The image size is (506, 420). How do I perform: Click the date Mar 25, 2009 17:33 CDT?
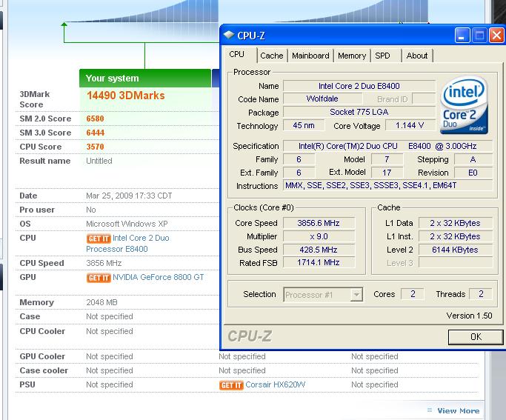tap(129, 196)
